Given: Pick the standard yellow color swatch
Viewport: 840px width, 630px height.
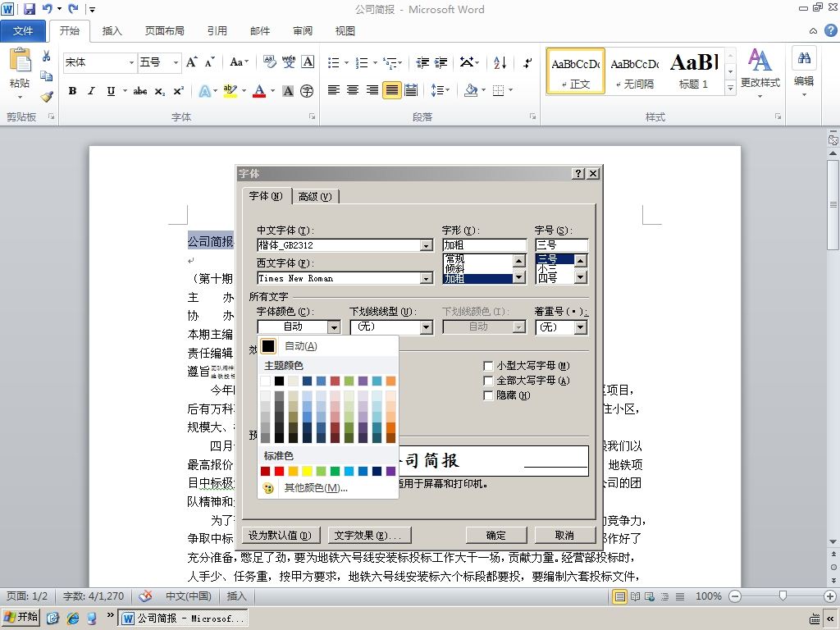Looking at the screenshot, I should pos(307,471).
